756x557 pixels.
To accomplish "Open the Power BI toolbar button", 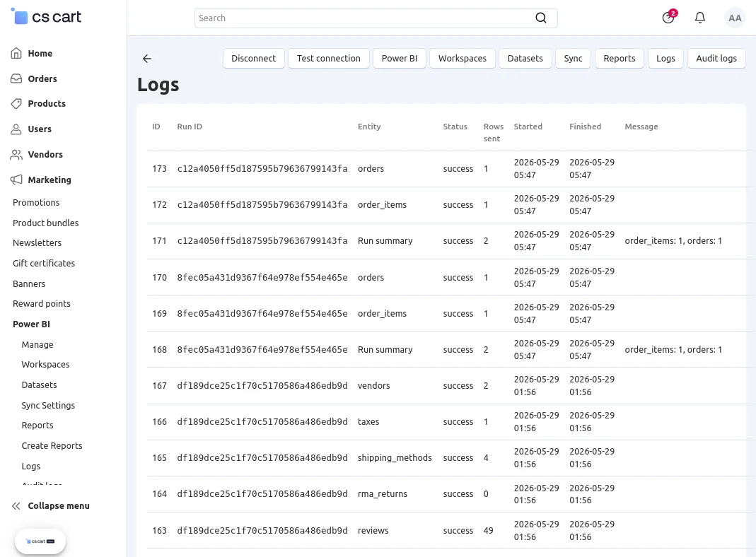I will click(x=399, y=58).
